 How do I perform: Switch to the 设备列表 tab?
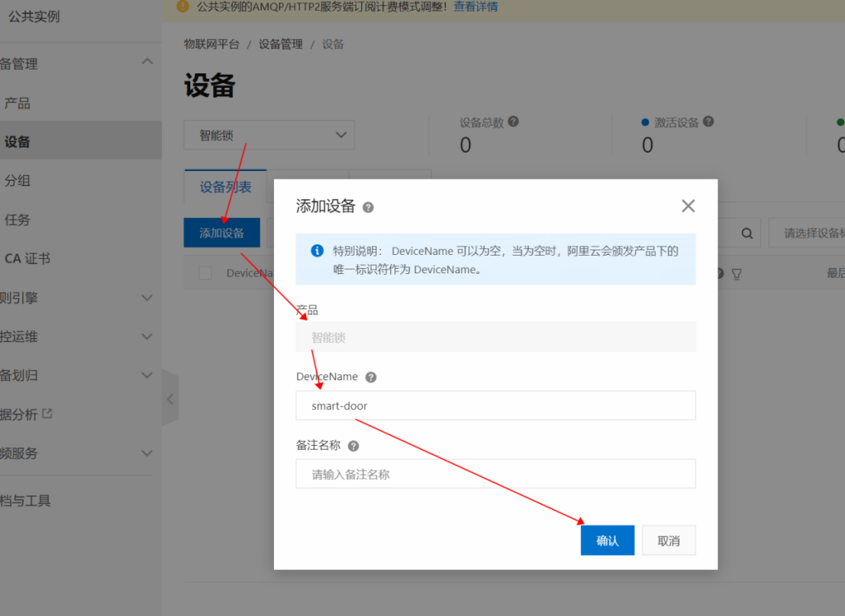[x=225, y=185]
